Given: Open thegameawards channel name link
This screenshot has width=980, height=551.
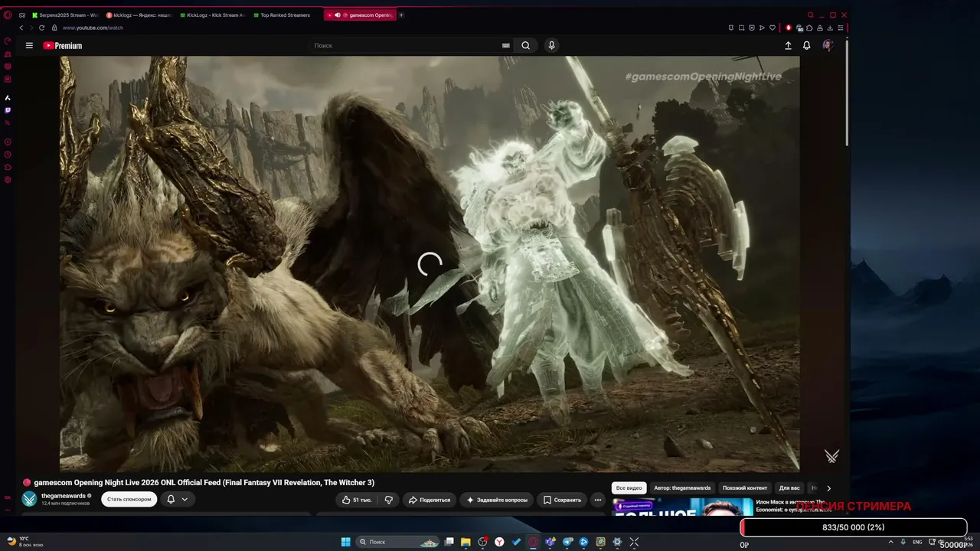Looking at the screenshot, I should (x=64, y=496).
